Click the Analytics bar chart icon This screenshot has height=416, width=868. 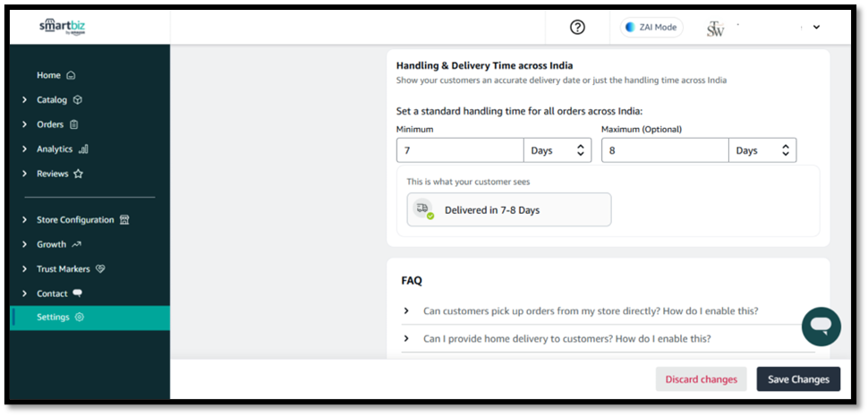pyautogui.click(x=83, y=149)
